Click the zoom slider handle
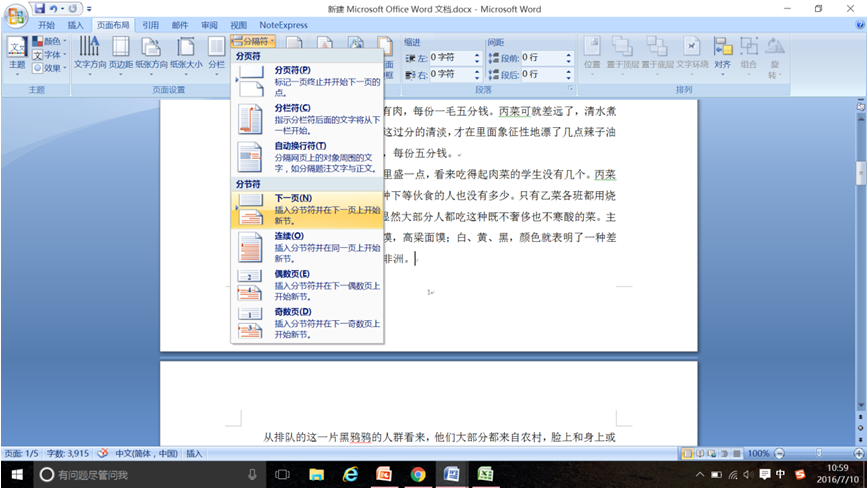 [819, 454]
